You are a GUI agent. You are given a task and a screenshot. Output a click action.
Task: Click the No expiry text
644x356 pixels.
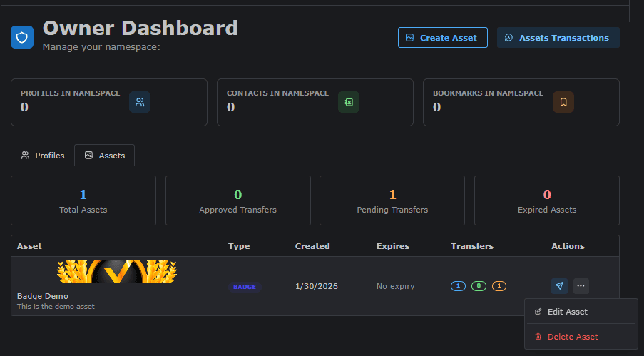pyautogui.click(x=395, y=286)
